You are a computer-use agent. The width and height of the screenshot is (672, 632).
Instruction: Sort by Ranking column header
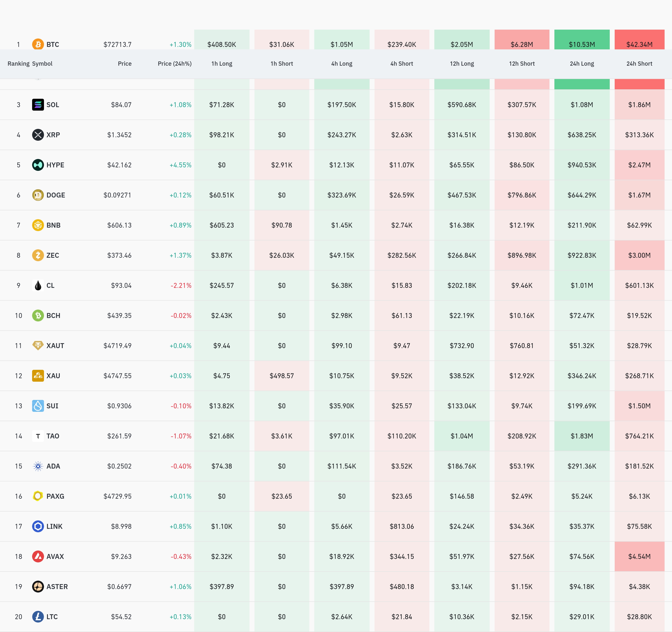(18, 63)
